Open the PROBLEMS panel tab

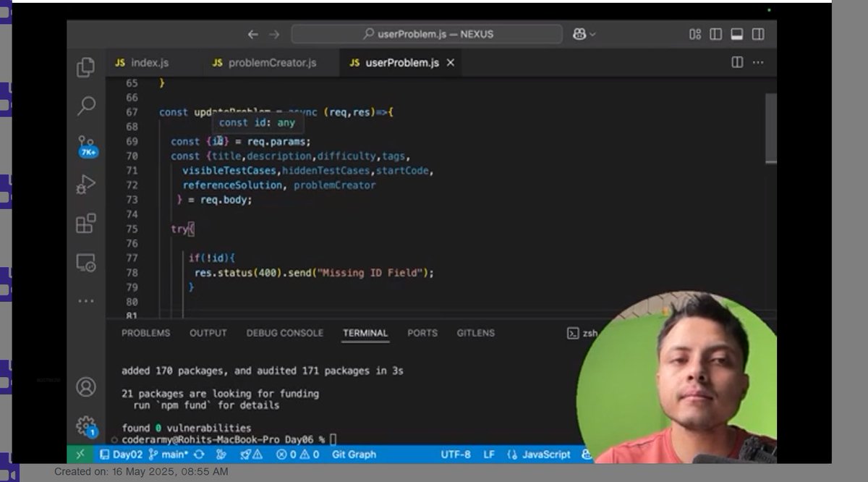146,333
